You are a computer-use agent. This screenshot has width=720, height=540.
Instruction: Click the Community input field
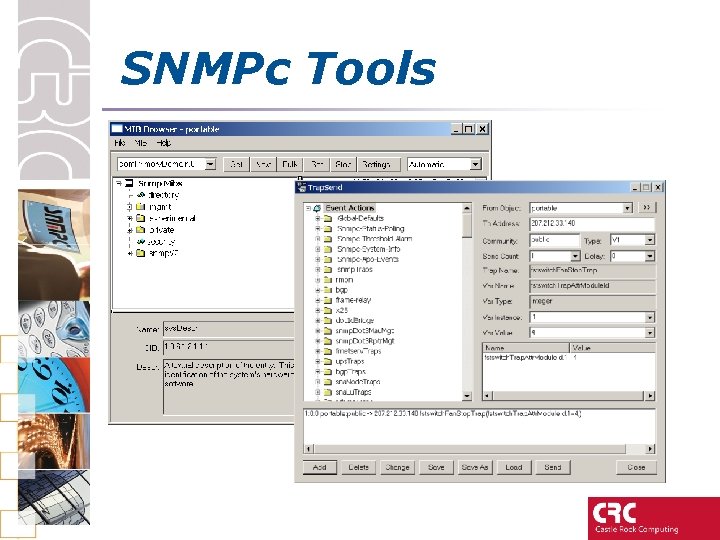tap(554, 240)
